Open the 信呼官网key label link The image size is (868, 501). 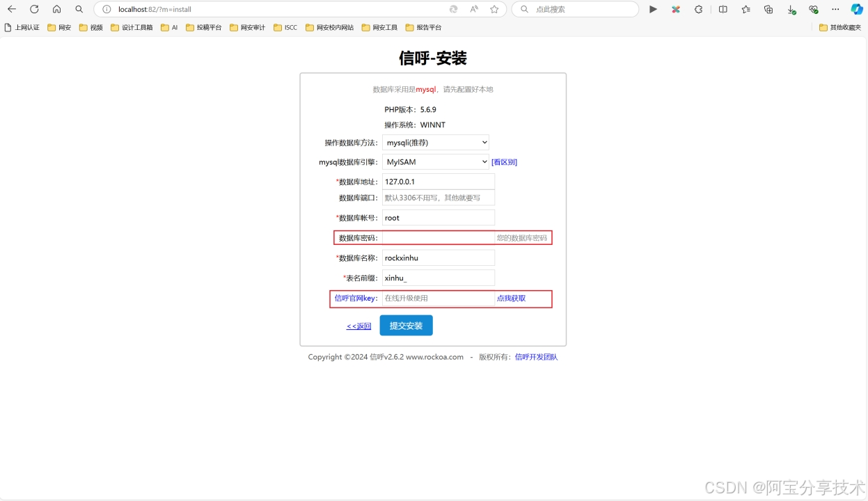tap(356, 298)
